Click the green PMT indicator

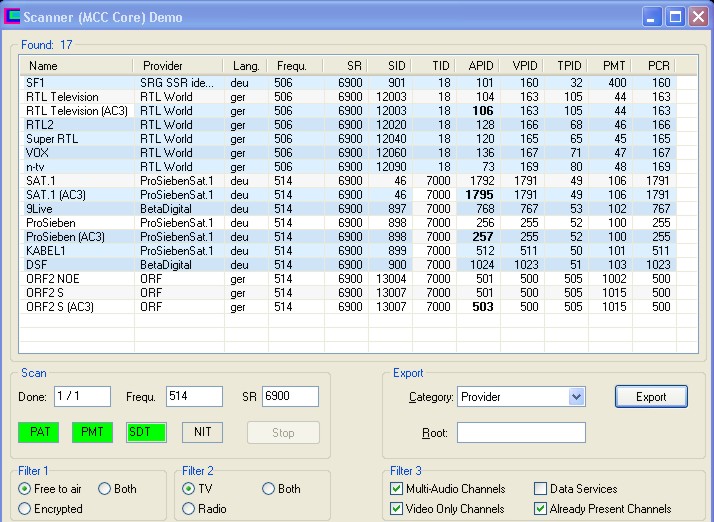[x=92, y=432]
